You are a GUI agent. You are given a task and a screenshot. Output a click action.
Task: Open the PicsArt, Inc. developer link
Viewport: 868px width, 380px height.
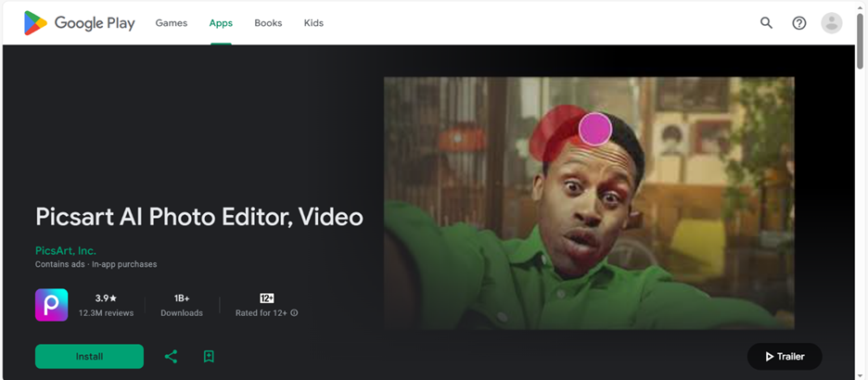pyautogui.click(x=66, y=250)
